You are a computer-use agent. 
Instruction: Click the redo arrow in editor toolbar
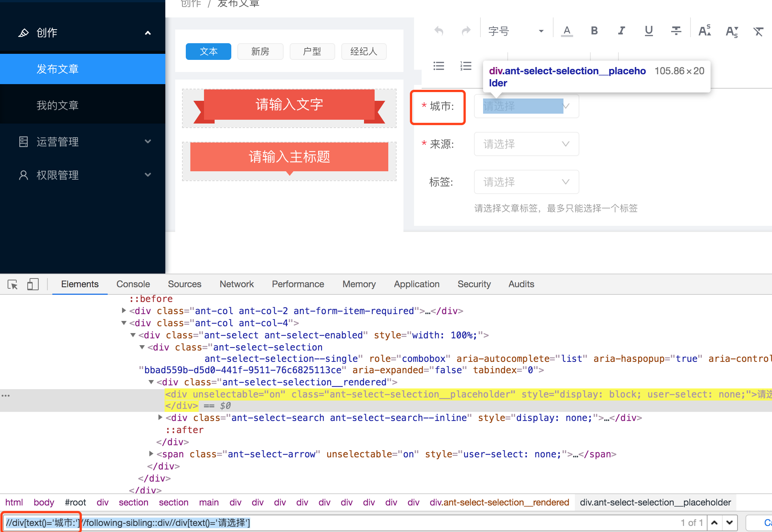pyautogui.click(x=466, y=31)
